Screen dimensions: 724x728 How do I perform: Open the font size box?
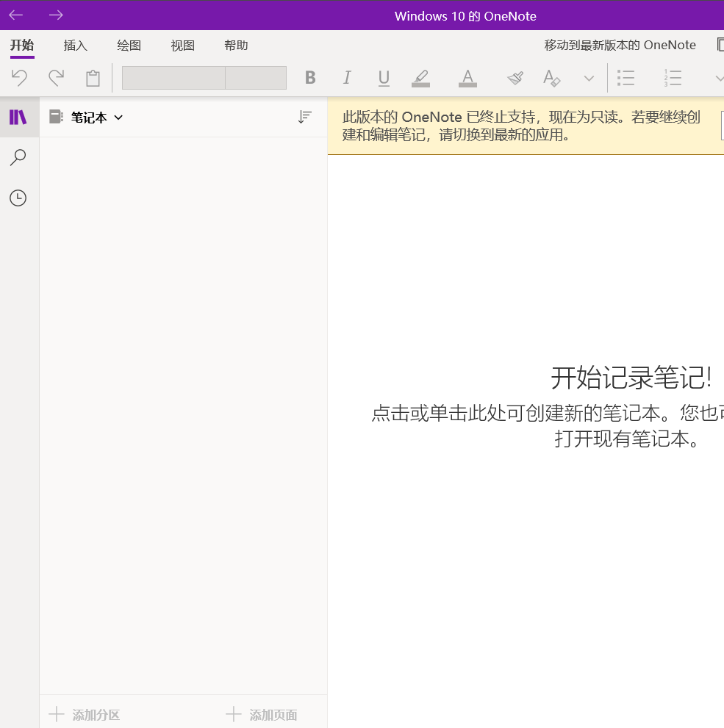[256, 78]
